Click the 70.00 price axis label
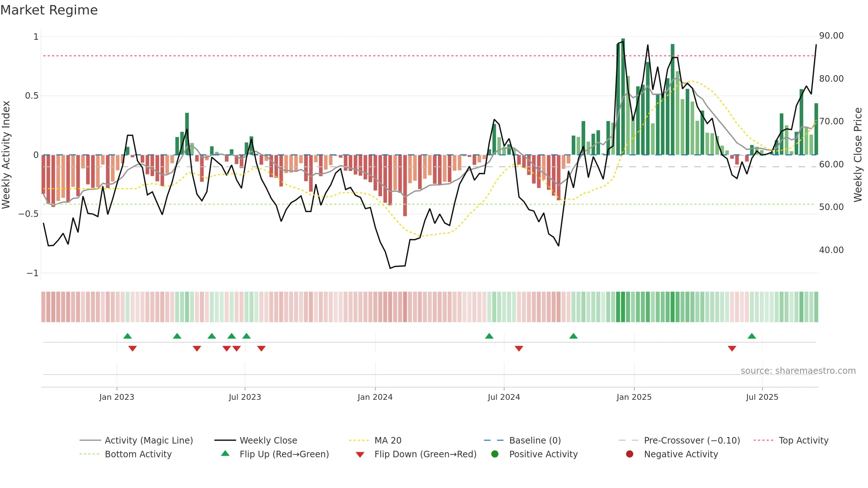The image size is (868, 488). click(831, 121)
